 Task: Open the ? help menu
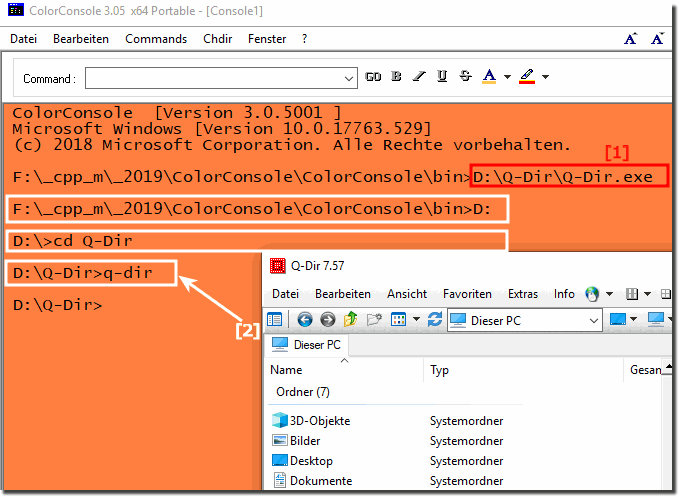tap(304, 39)
